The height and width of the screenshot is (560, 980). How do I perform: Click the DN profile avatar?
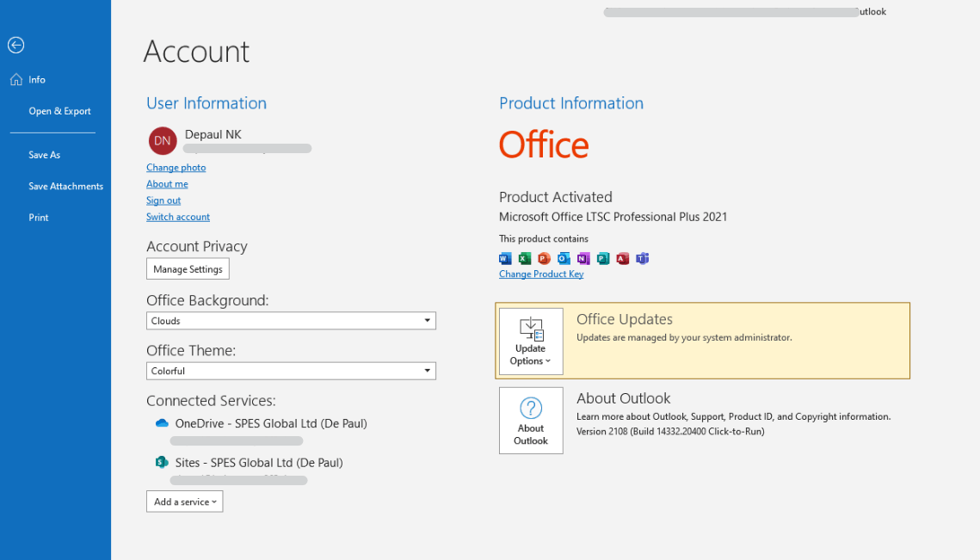(163, 140)
